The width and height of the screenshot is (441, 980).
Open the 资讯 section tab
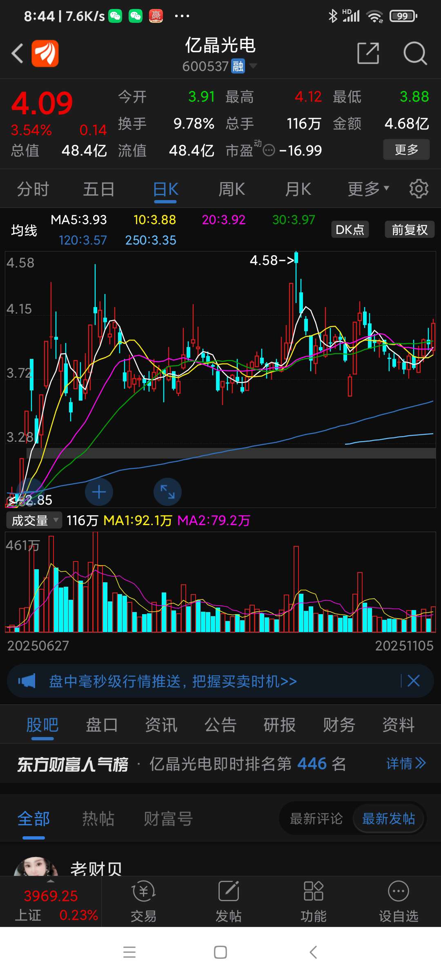[x=161, y=725]
